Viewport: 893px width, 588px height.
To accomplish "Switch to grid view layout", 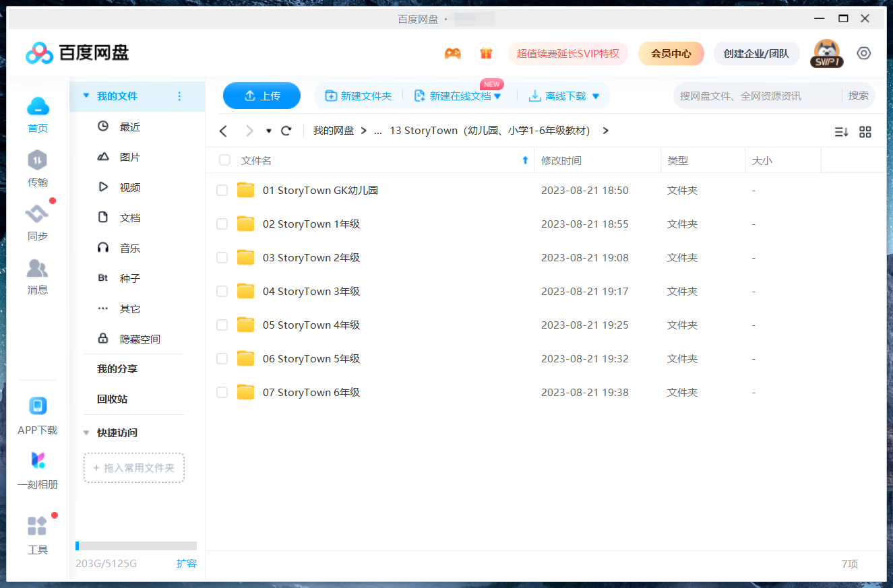I will pyautogui.click(x=865, y=132).
